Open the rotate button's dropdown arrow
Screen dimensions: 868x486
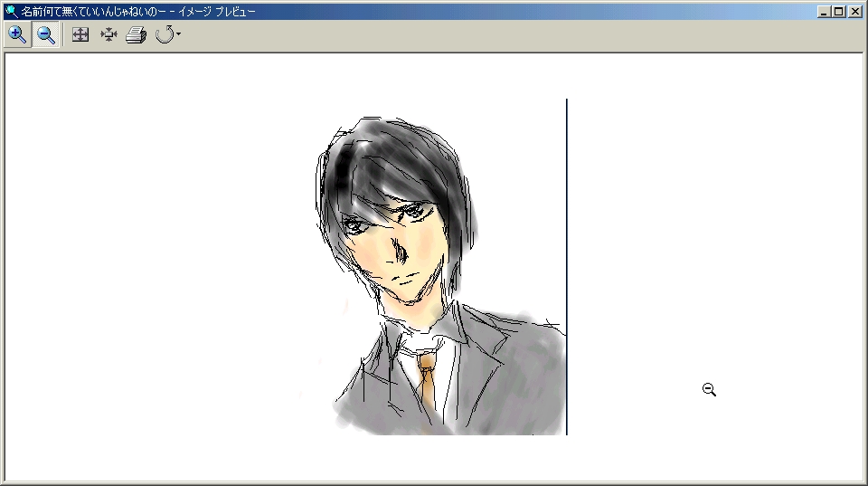click(x=178, y=35)
